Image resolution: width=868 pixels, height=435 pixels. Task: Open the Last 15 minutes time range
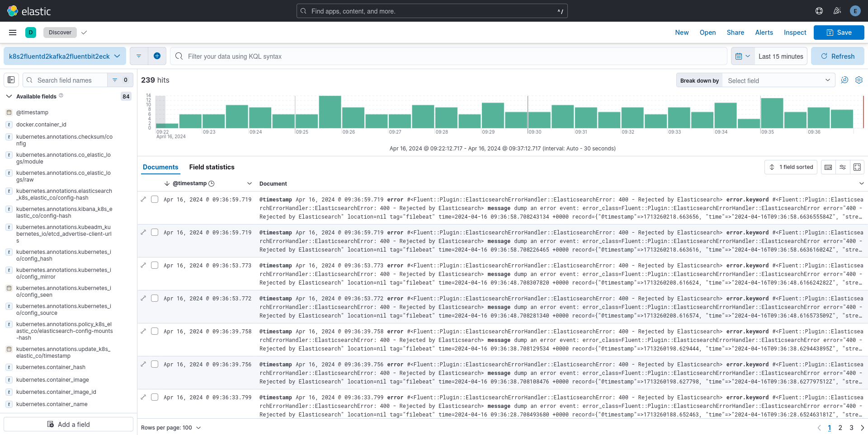(781, 56)
